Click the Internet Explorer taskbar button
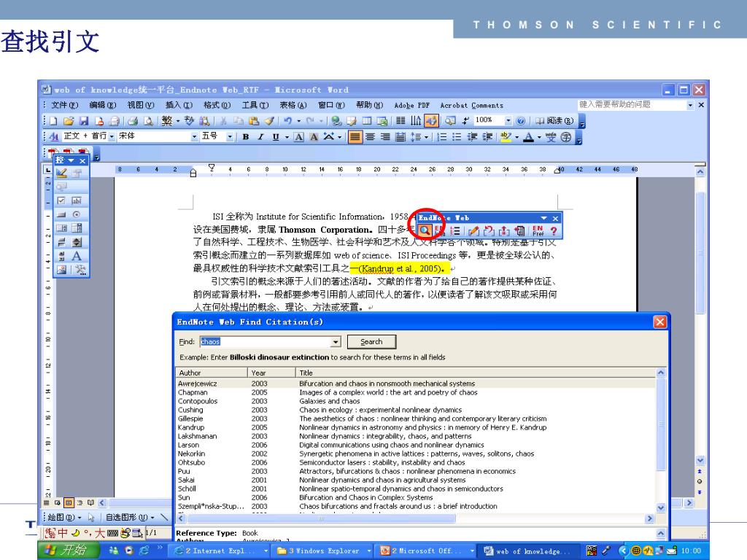Viewport: 747px width, 560px height. [x=220, y=551]
